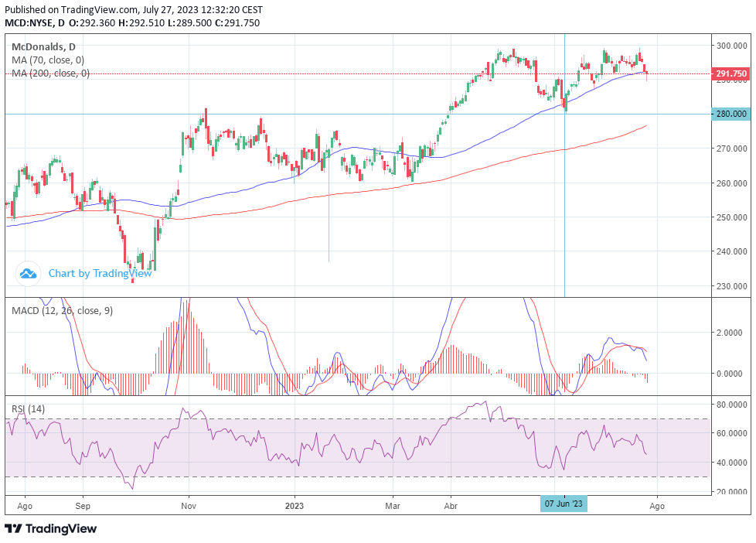Click the 250.000 price axis label

pyautogui.click(x=732, y=217)
